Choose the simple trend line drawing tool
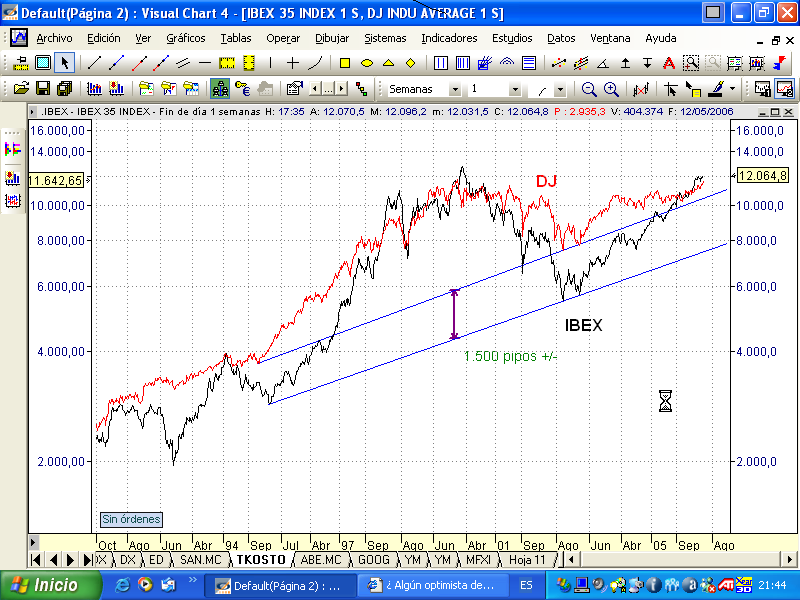800x600 pixels. [x=94, y=63]
